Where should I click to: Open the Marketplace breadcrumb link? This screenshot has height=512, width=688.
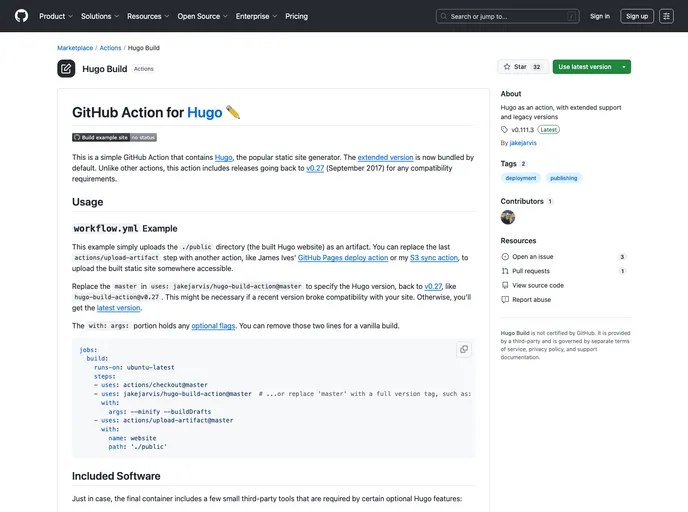(x=75, y=48)
